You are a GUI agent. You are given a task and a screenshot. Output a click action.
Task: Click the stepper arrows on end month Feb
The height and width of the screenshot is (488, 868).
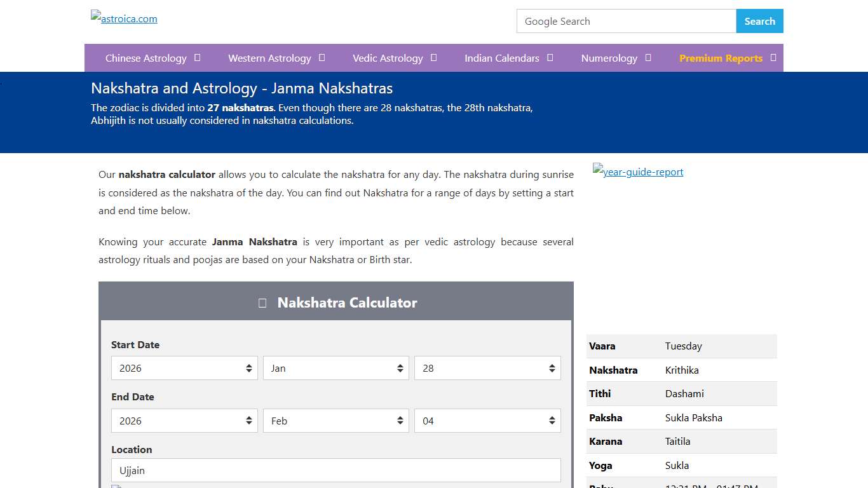tap(400, 421)
